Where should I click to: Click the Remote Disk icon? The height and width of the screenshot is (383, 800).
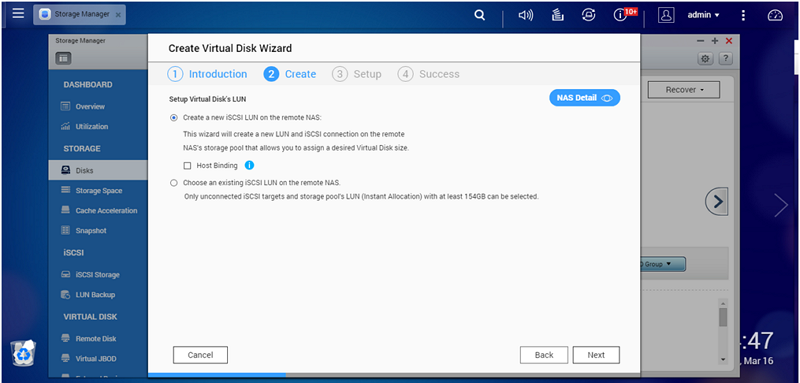[x=65, y=338]
